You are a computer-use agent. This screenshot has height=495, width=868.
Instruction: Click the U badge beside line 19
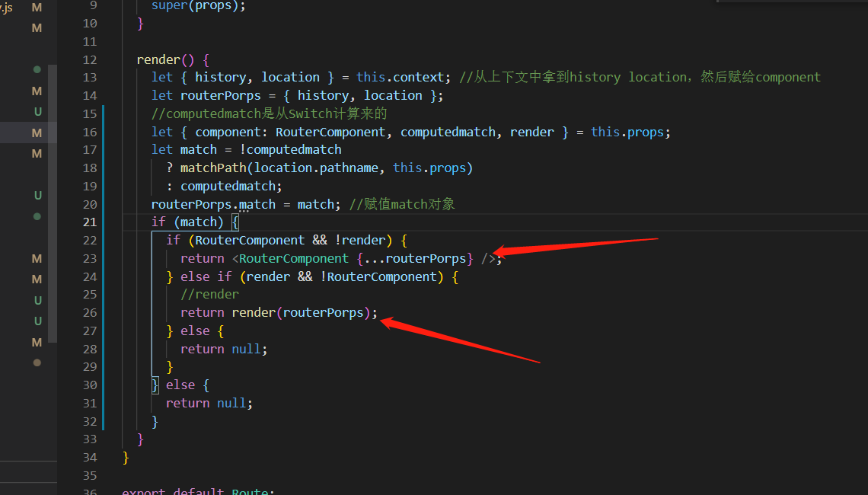pyautogui.click(x=37, y=195)
